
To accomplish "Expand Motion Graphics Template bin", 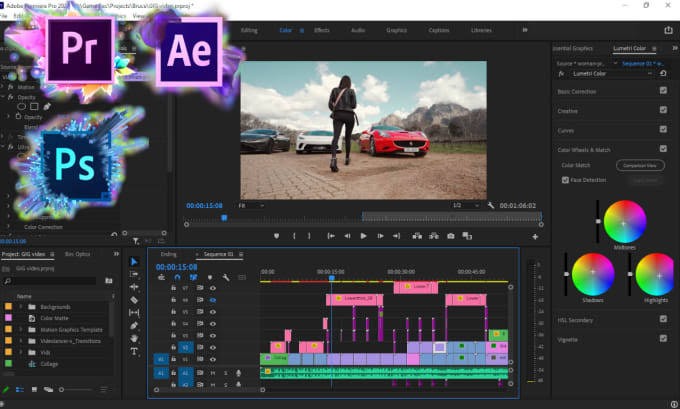I will point(20,330).
